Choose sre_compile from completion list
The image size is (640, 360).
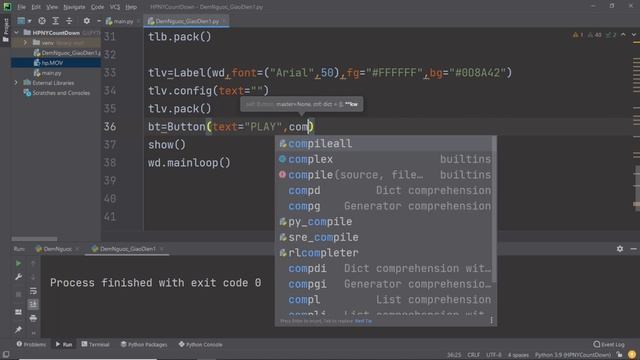pyautogui.click(x=385, y=237)
